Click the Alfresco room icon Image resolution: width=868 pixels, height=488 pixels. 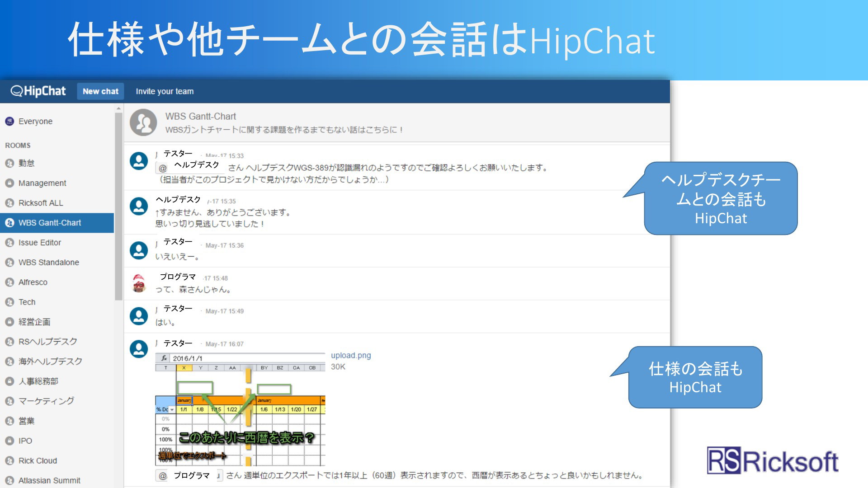[x=9, y=282]
